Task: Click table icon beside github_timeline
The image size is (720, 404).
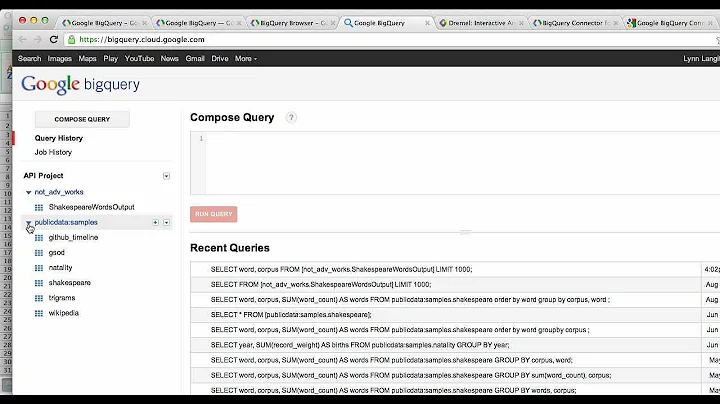Action: (x=39, y=238)
